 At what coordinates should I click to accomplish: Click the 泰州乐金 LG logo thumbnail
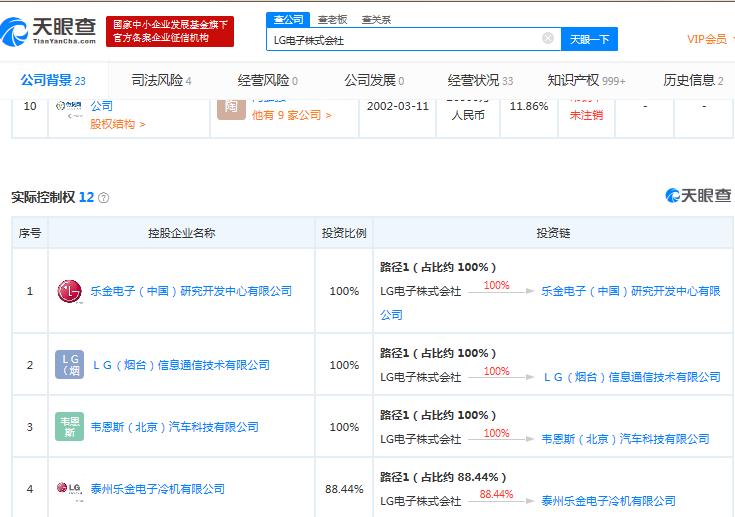pos(69,489)
